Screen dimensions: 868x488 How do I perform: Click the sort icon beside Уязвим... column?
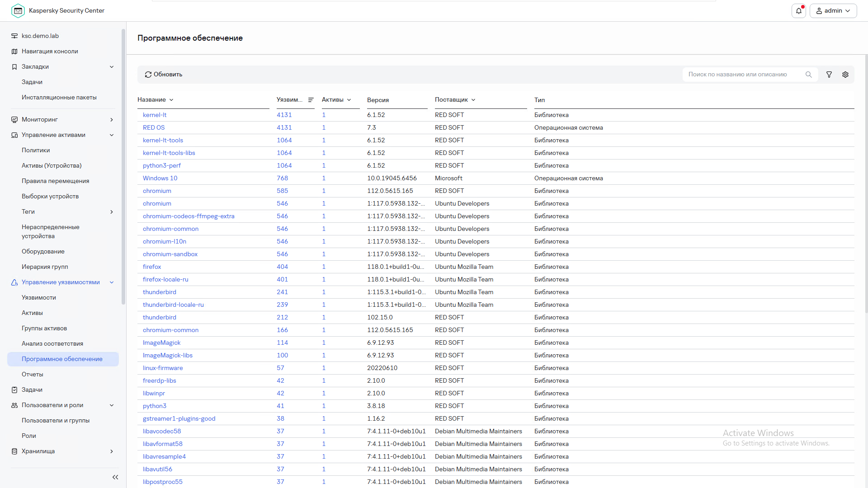[x=311, y=100]
